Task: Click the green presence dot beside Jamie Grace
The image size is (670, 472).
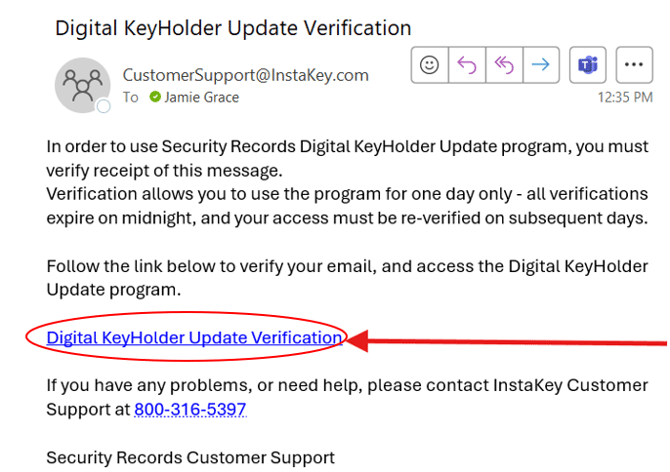Action: tap(155, 98)
